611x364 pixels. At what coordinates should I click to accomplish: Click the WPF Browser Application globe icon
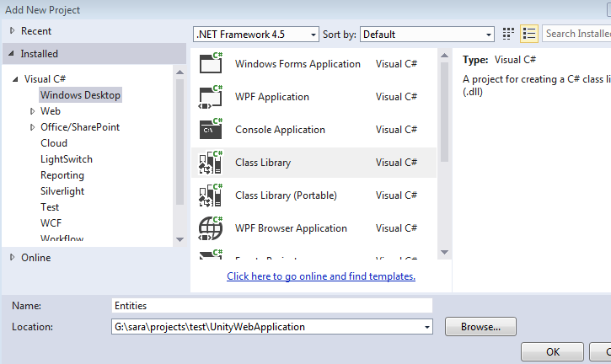211,228
